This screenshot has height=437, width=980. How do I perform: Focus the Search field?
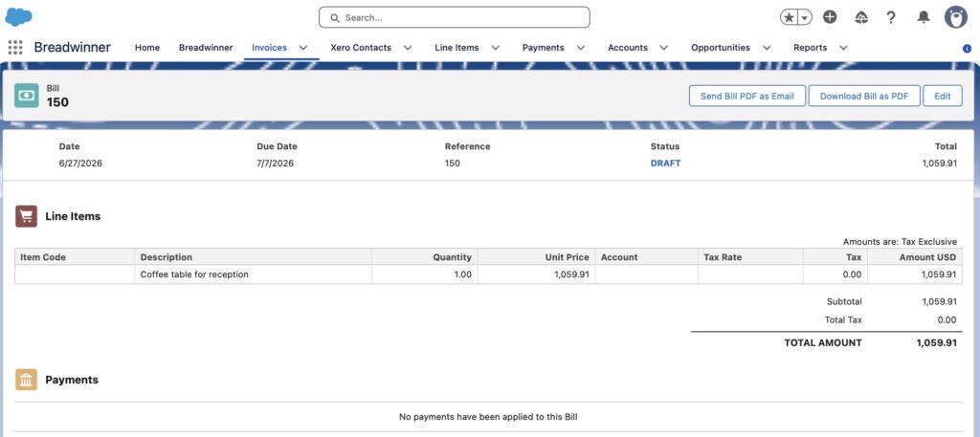455,17
